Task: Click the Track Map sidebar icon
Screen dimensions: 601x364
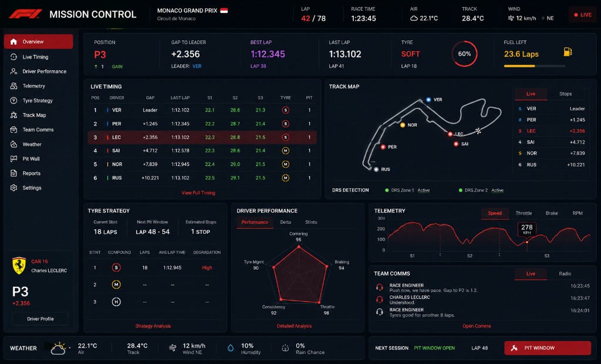Action: [14, 115]
